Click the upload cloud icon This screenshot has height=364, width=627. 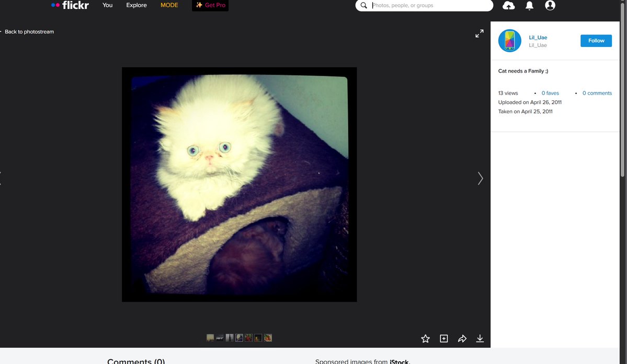(x=509, y=5)
